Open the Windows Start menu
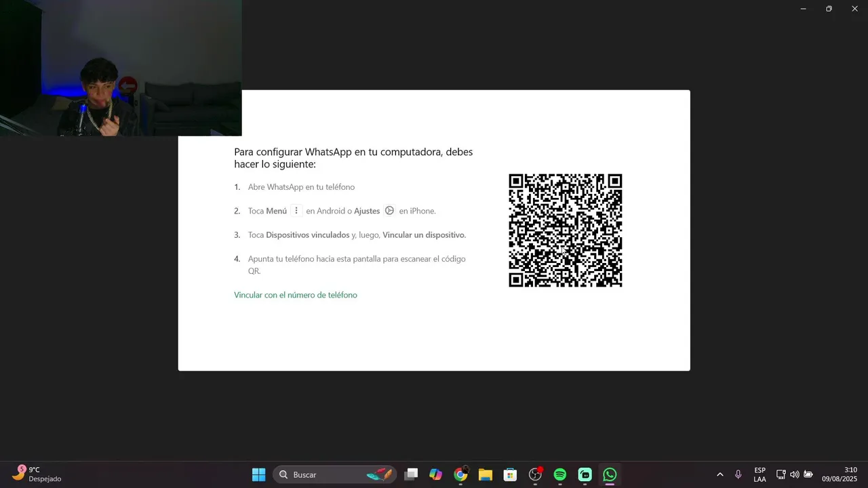Viewport: 868px width, 488px height. tap(259, 474)
